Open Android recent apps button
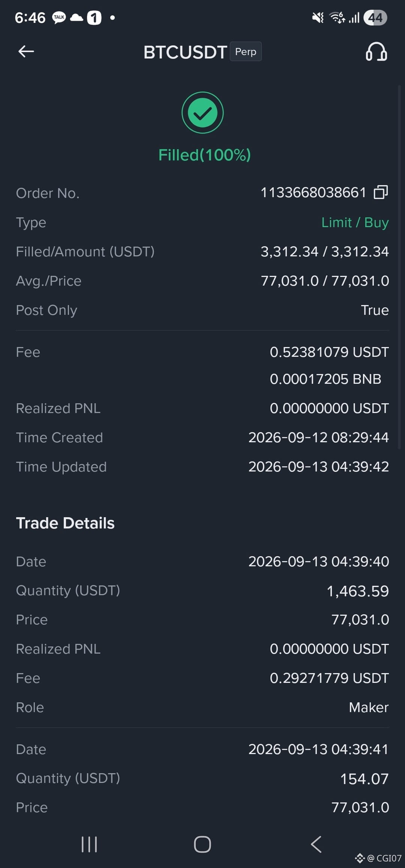This screenshot has height=868, width=405. pos(89,844)
